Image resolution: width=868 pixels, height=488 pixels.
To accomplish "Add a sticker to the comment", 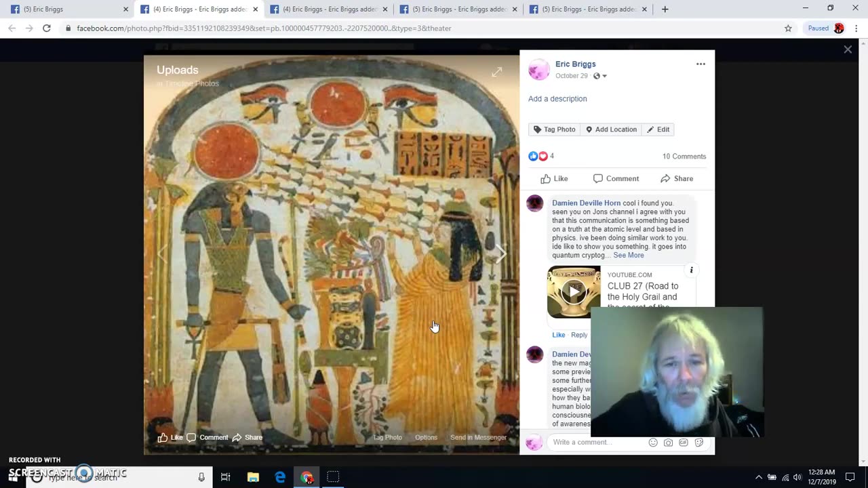I will pos(699,443).
